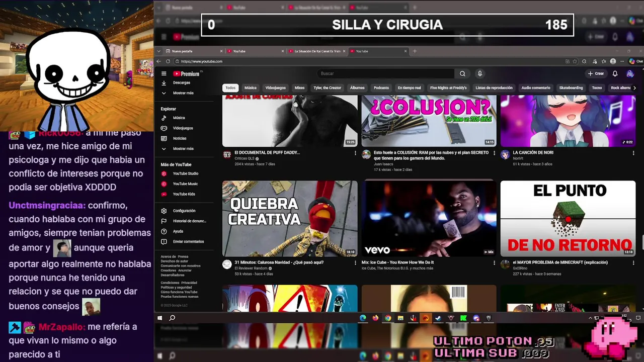644x362 pixels.
Task: Click Derechos de autor footer link
Action: pos(174,261)
